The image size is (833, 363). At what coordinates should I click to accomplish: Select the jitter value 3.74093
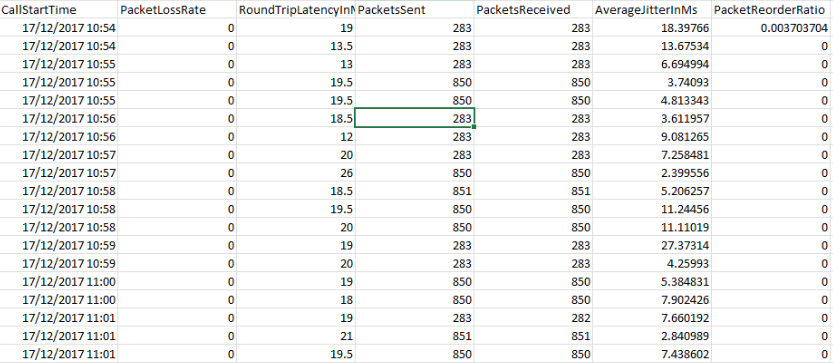(652, 82)
